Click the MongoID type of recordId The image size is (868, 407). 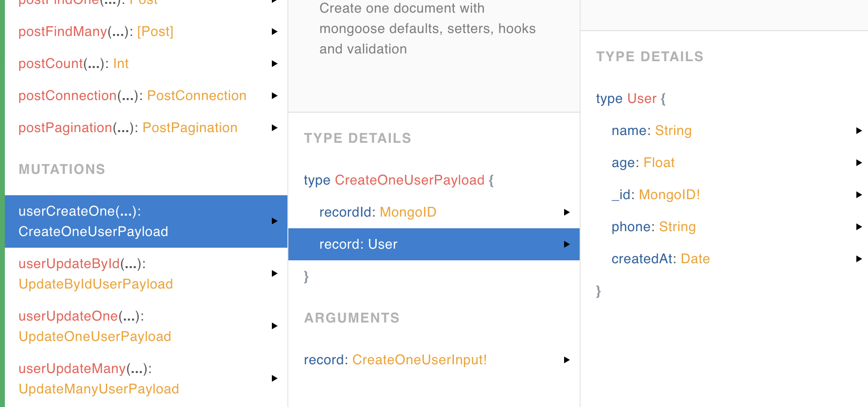(x=408, y=212)
